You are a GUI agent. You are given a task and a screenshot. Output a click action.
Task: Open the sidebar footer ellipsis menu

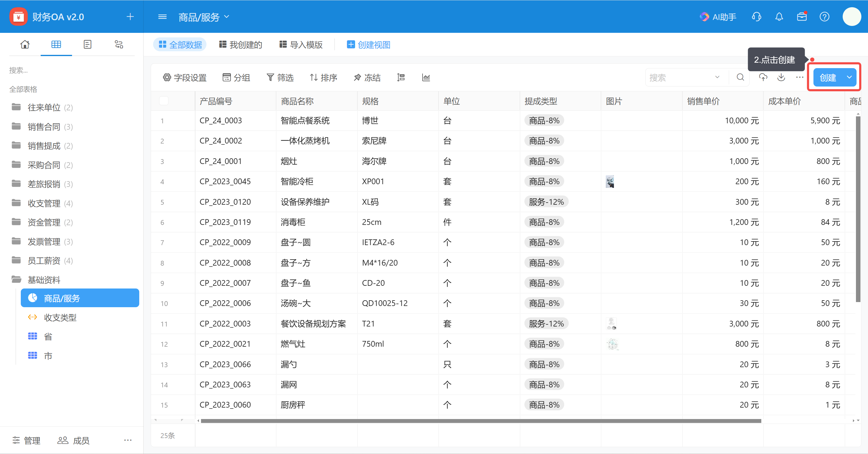pos(128,440)
